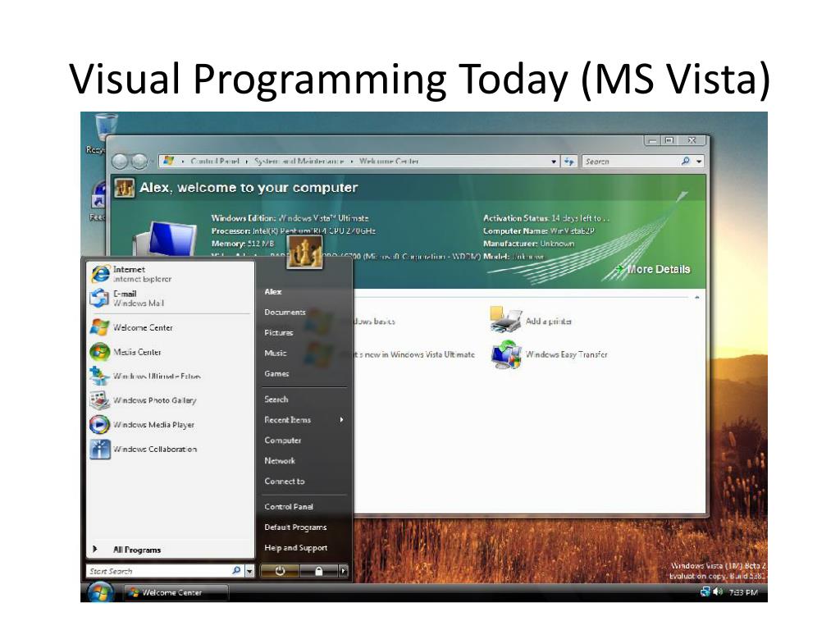Open address bar history dropdown
Image resolution: width=840 pixels, height=630 pixels.
554,162
